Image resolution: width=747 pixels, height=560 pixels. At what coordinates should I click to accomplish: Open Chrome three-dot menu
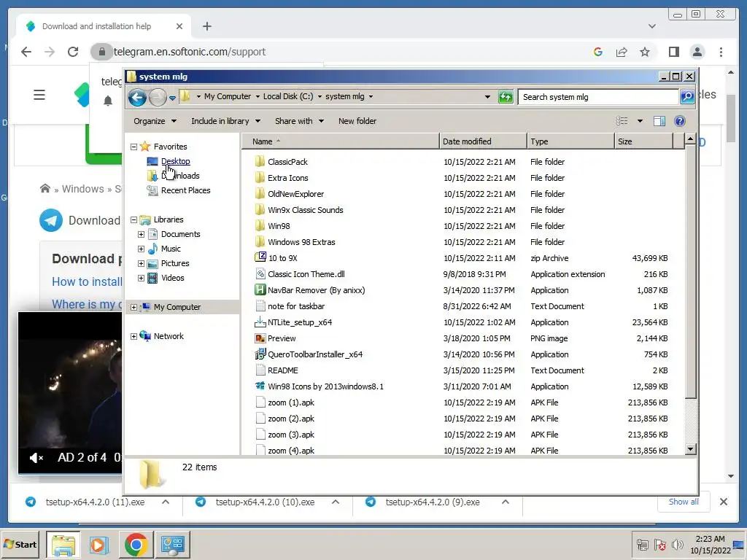[x=721, y=52]
